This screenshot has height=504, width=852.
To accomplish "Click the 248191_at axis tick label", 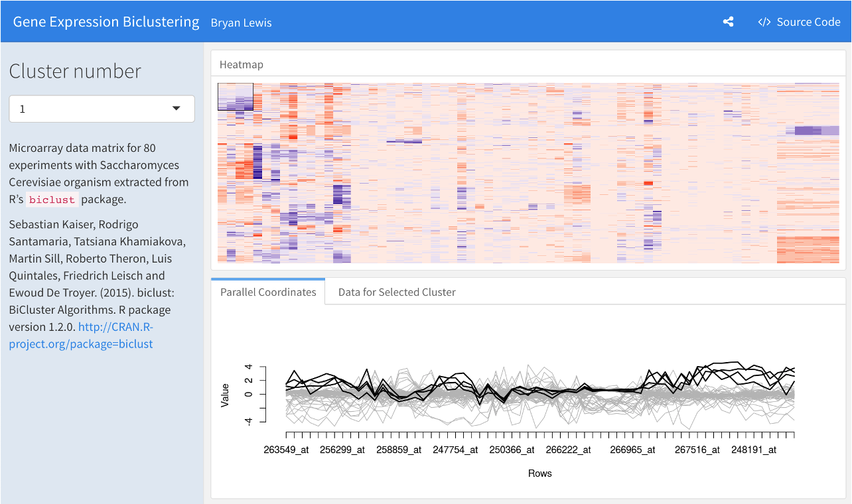I will click(x=754, y=450).
